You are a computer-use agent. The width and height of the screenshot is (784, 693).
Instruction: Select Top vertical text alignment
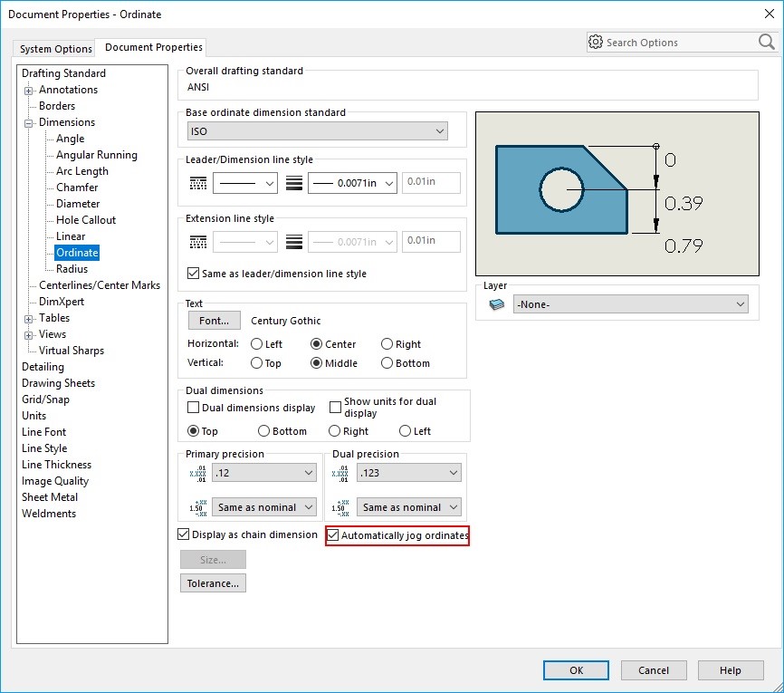(x=256, y=363)
